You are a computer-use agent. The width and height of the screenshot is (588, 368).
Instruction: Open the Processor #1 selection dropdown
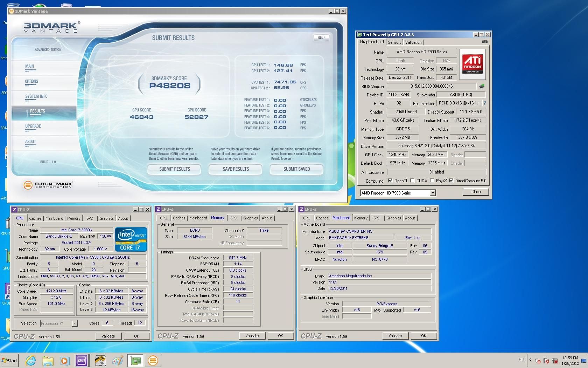click(58, 323)
